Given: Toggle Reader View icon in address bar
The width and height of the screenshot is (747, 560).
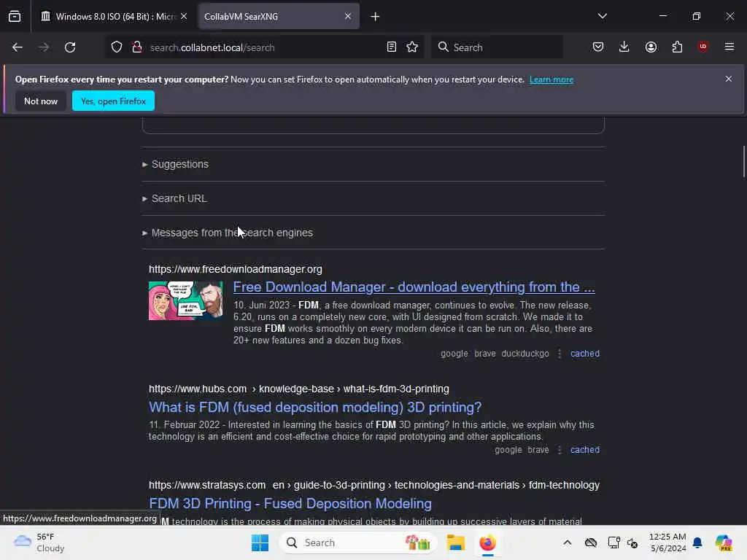Looking at the screenshot, I should click(392, 47).
